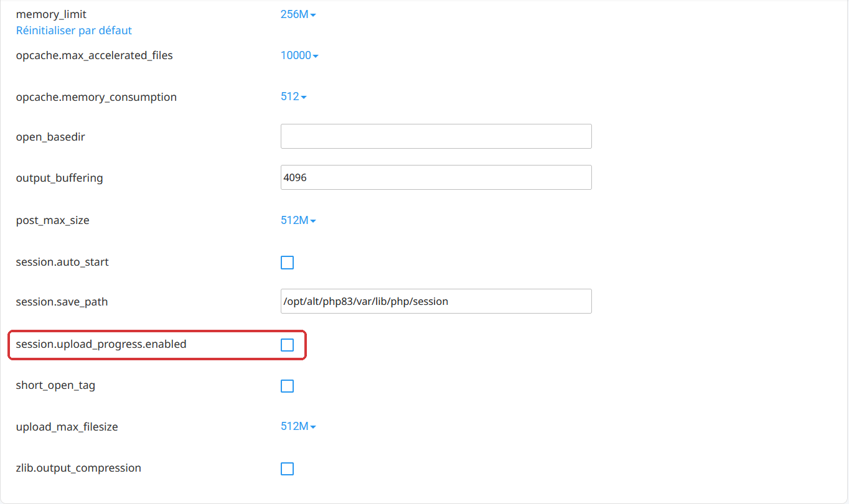The width and height of the screenshot is (849, 504).
Task: Click the upload_max_filesize label
Action: tap(67, 427)
